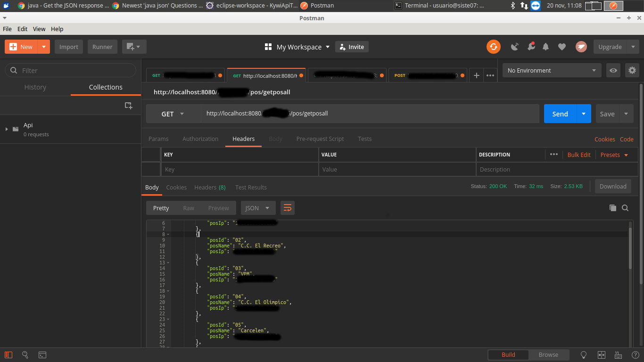The width and height of the screenshot is (644, 362).
Task: Change the GET request method dropdown
Action: click(x=173, y=114)
